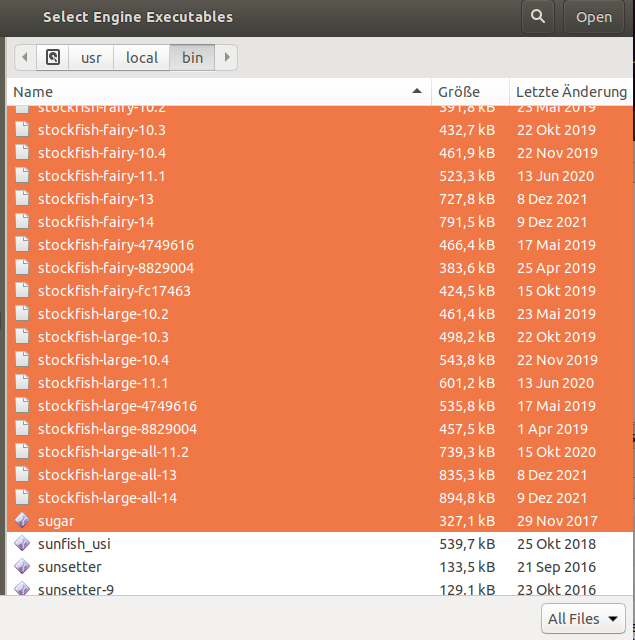Click the 539,7 kB size of sunfish_usi
Image resolution: width=635 pixels, height=640 pixels.
467,544
